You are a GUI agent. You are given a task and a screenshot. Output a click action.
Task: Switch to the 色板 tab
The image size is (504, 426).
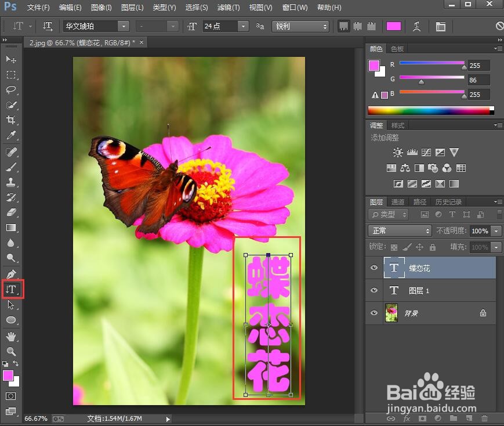coord(397,49)
